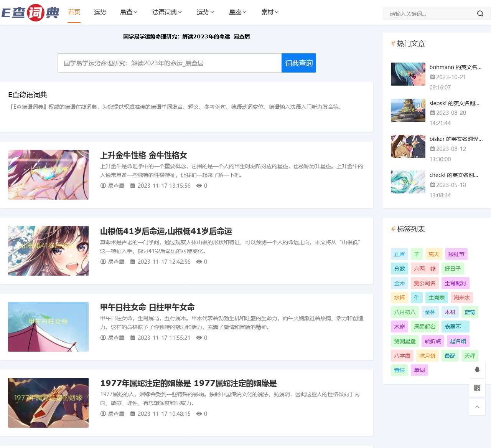Go to the 首页 tab

(74, 12)
